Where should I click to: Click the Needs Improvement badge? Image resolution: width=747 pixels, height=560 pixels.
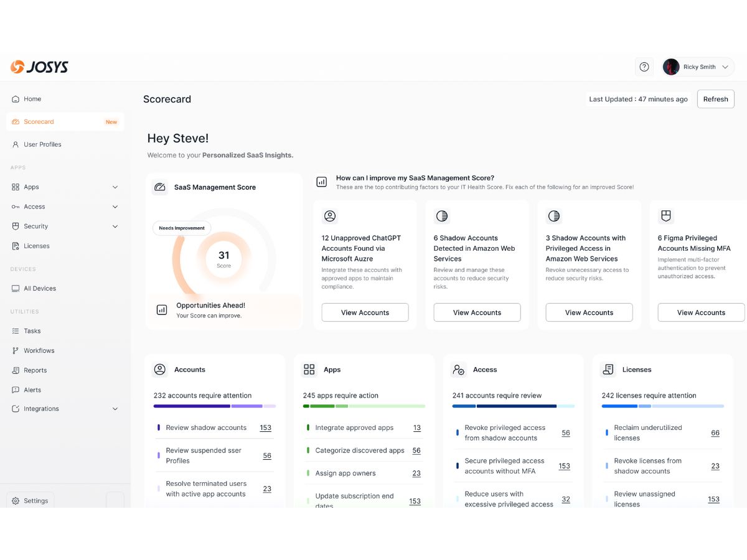point(182,228)
